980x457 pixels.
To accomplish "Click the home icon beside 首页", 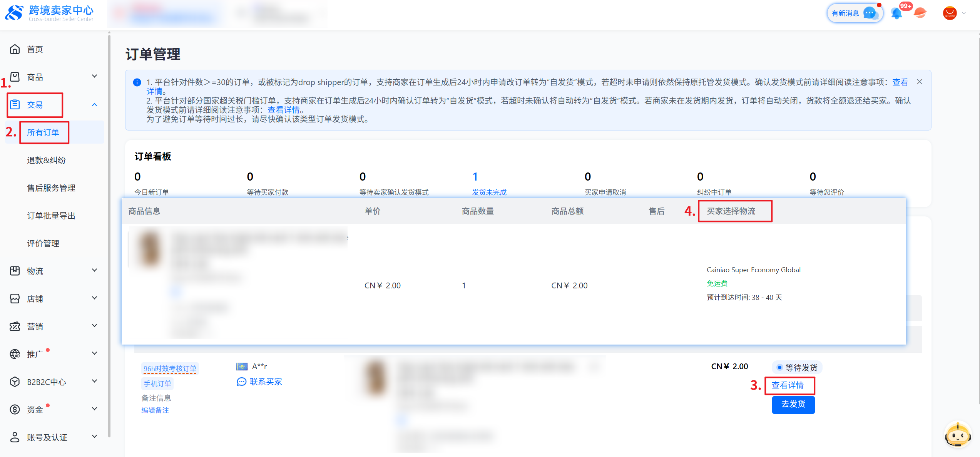I will coord(15,49).
